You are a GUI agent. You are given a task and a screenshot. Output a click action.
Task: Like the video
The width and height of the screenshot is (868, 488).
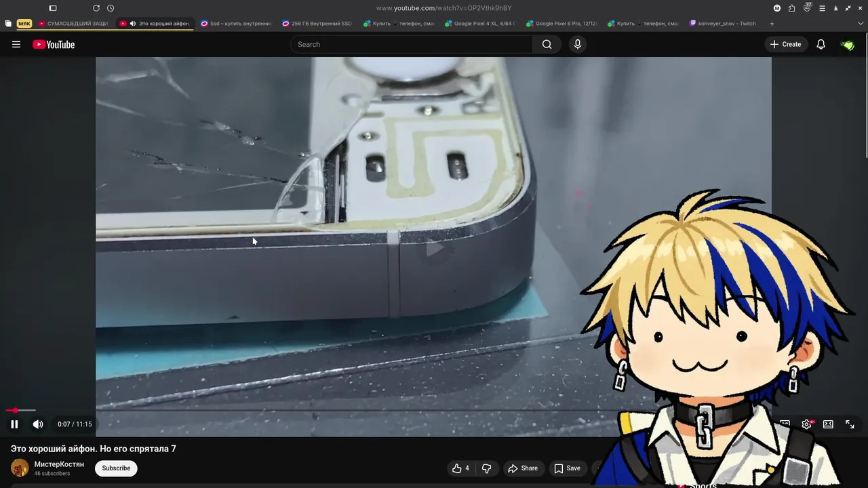pos(461,468)
